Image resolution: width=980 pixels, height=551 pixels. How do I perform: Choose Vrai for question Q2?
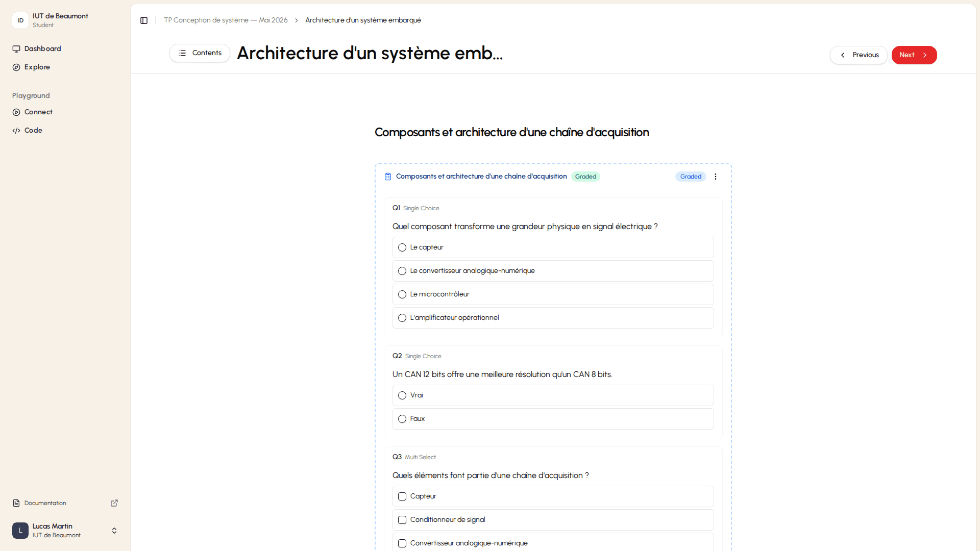[x=553, y=395]
